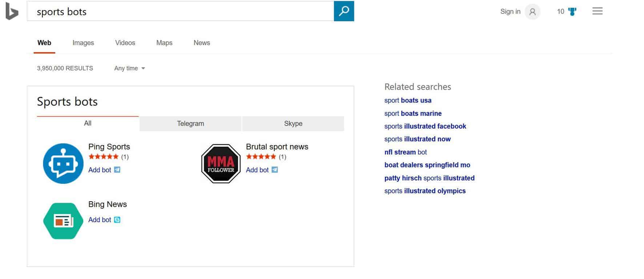Click Add bot link for Ping Sports
644x279 pixels.
[x=100, y=170]
